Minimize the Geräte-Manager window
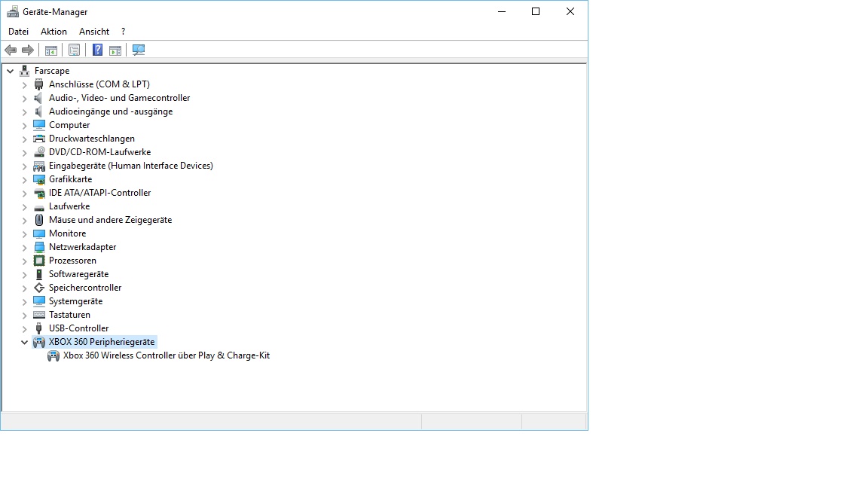 (x=502, y=11)
